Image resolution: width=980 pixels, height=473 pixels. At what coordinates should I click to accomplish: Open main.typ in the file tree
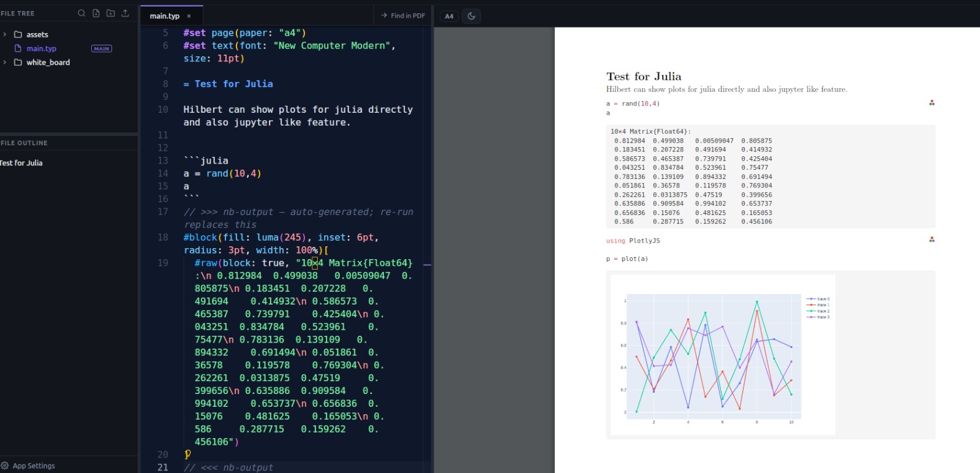[x=41, y=48]
